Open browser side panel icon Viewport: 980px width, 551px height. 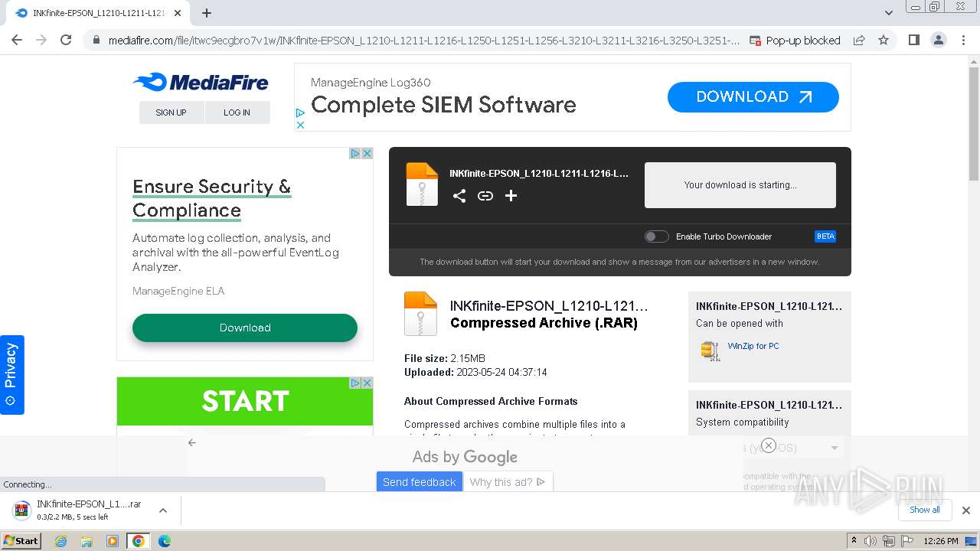pos(914,41)
